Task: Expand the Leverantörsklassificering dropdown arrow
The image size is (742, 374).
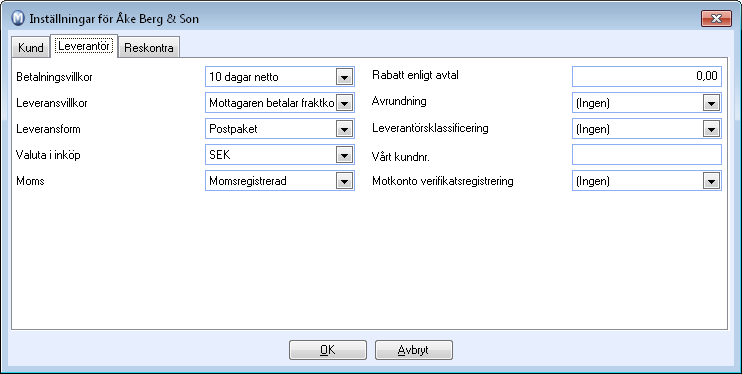Action: pos(711,129)
